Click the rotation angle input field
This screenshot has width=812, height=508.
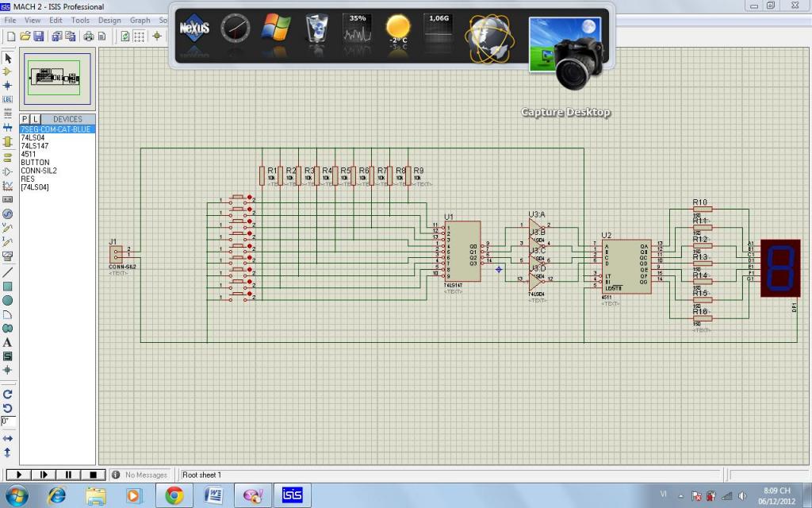pyautogui.click(x=7, y=421)
